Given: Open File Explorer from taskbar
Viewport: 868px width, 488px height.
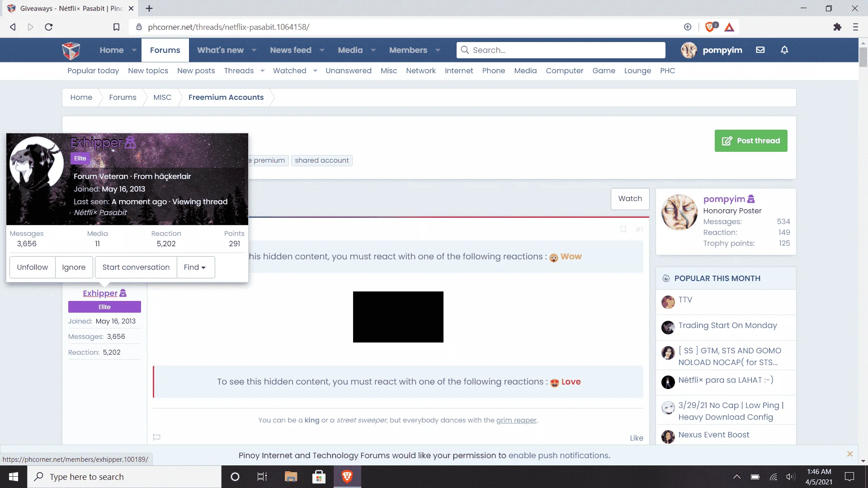Looking at the screenshot, I should 291,477.
